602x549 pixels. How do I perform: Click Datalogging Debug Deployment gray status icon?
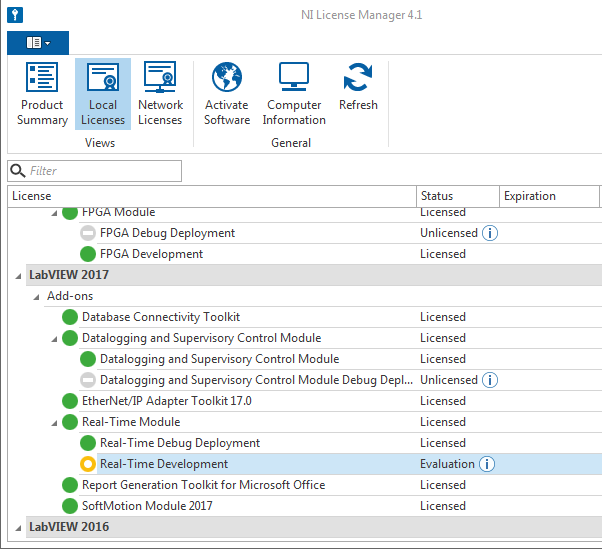pos(88,380)
